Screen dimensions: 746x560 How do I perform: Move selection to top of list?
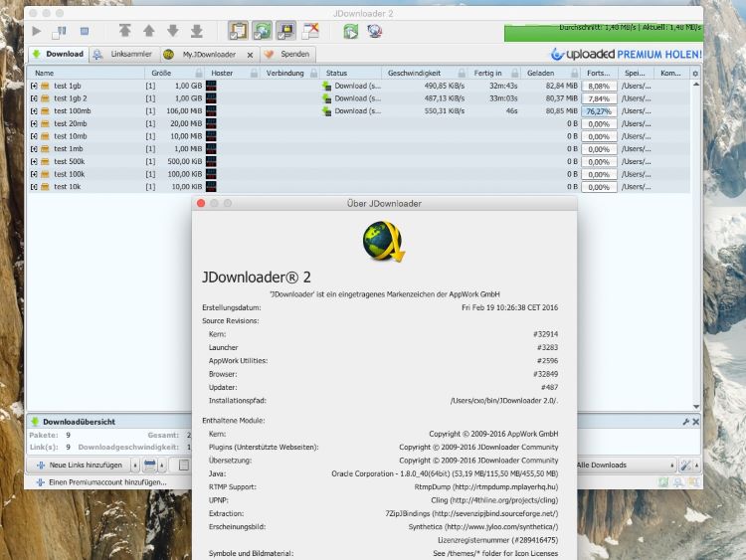pos(124,31)
